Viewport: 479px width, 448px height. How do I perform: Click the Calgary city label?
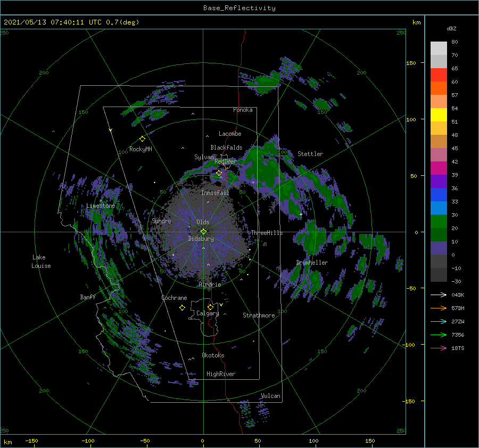[208, 313]
